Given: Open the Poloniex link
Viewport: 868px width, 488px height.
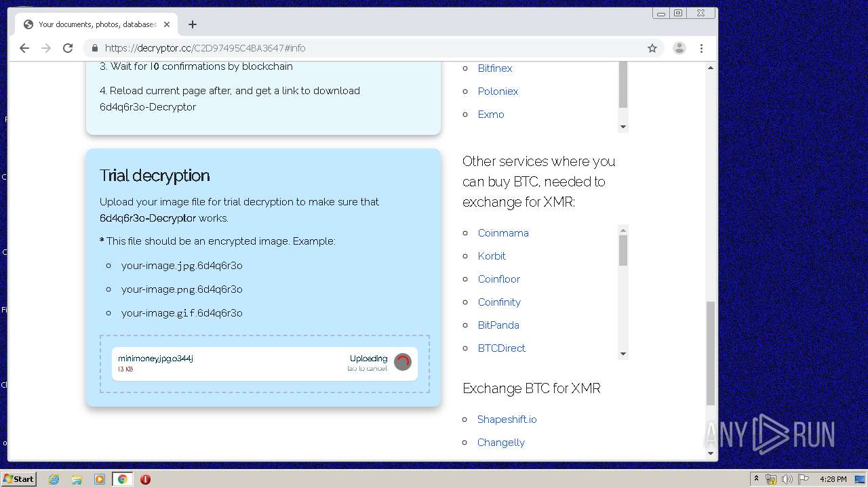Looking at the screenshot, I should [498, 91].
